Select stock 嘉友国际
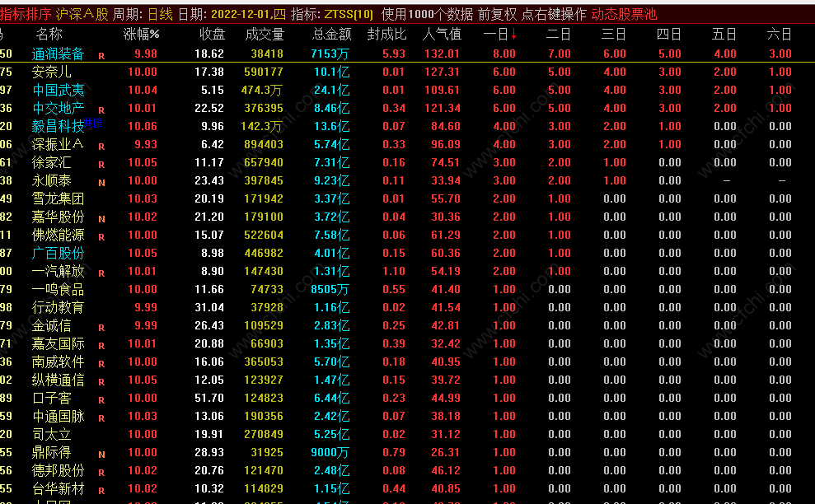Screen dimensions: 815x504 pos(58,344)
